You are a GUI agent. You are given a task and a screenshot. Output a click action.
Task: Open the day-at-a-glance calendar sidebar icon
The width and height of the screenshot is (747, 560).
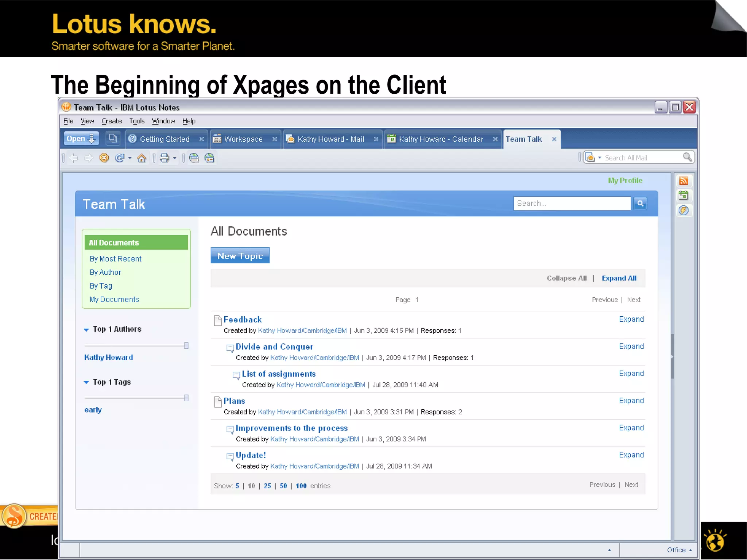point(684,196)
